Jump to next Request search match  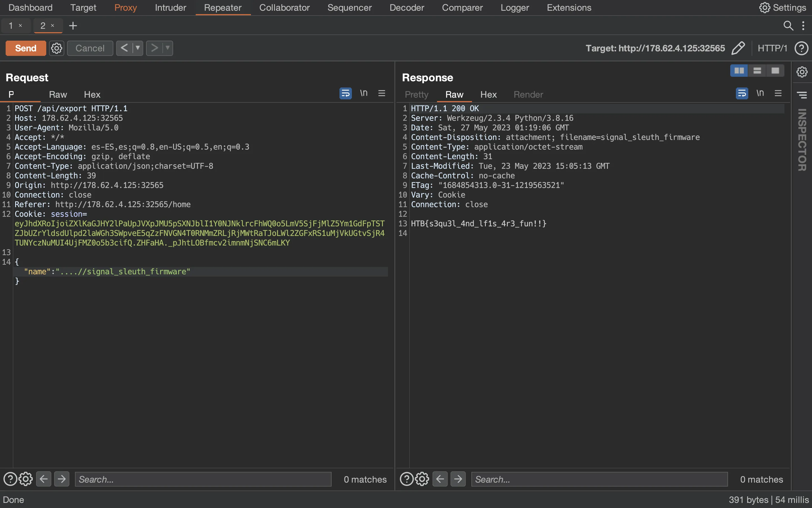62,479
